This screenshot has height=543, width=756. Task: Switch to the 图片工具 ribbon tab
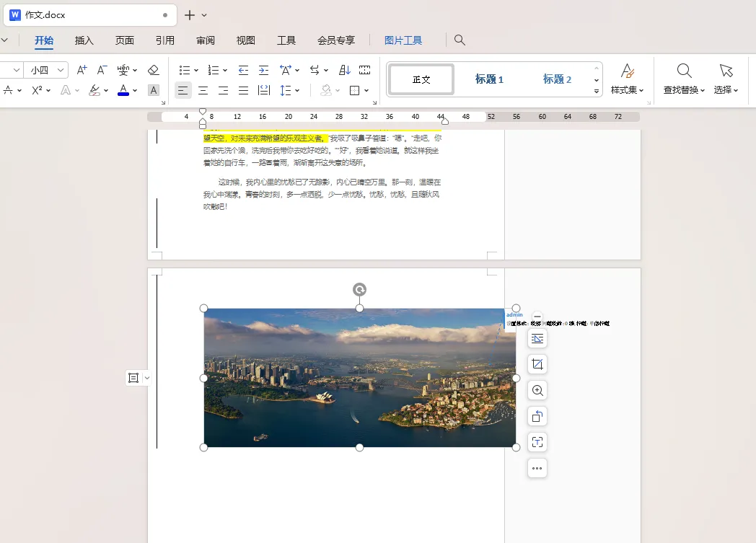click(x=404, y=40)
